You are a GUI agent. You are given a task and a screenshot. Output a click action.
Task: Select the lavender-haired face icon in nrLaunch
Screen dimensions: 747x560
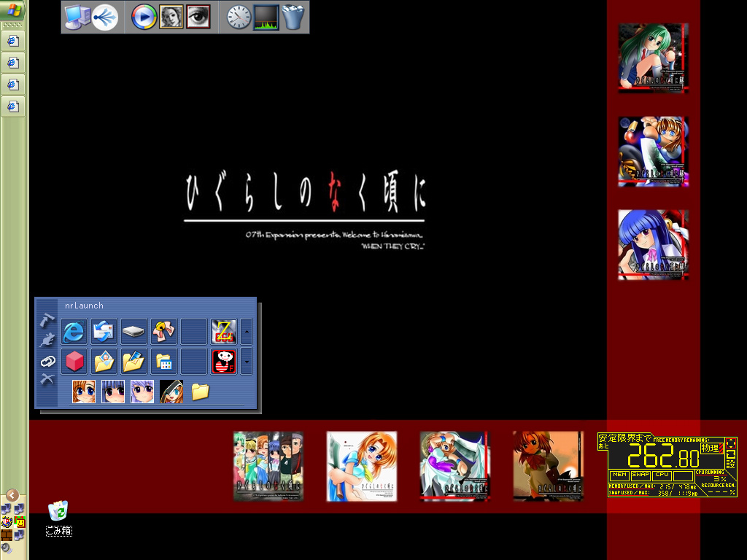(142, 392)
